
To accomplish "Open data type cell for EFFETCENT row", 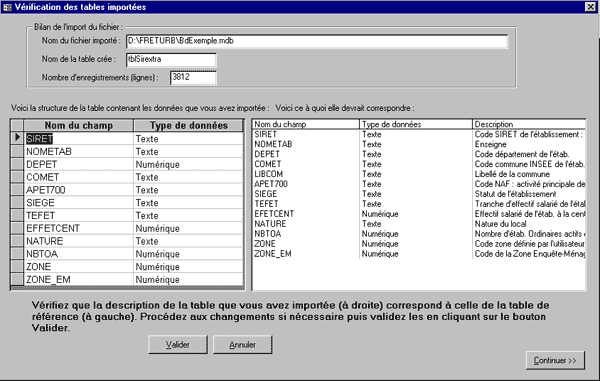I will [188, 228].
